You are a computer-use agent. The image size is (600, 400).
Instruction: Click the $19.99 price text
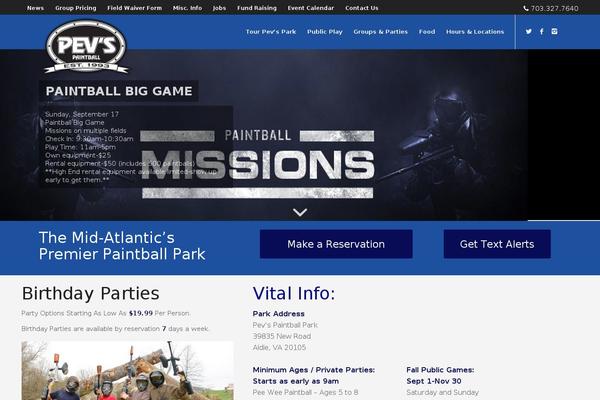pyautogui.click(x=141, y=313)
